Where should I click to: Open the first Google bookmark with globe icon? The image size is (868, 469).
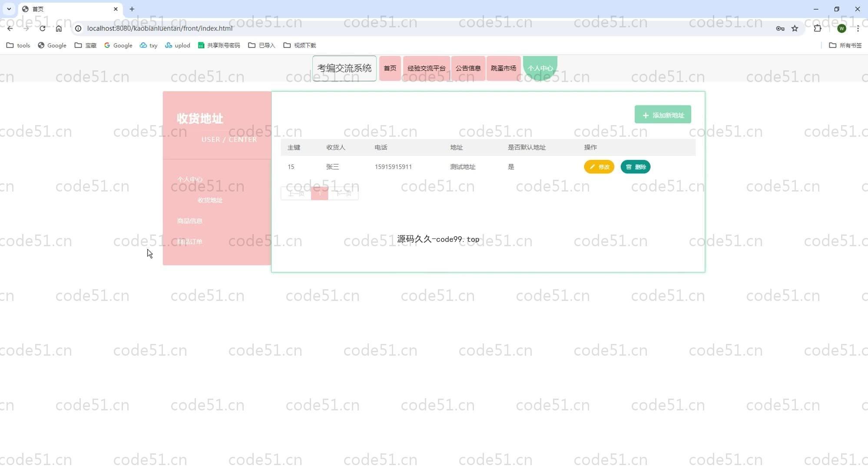52,45
